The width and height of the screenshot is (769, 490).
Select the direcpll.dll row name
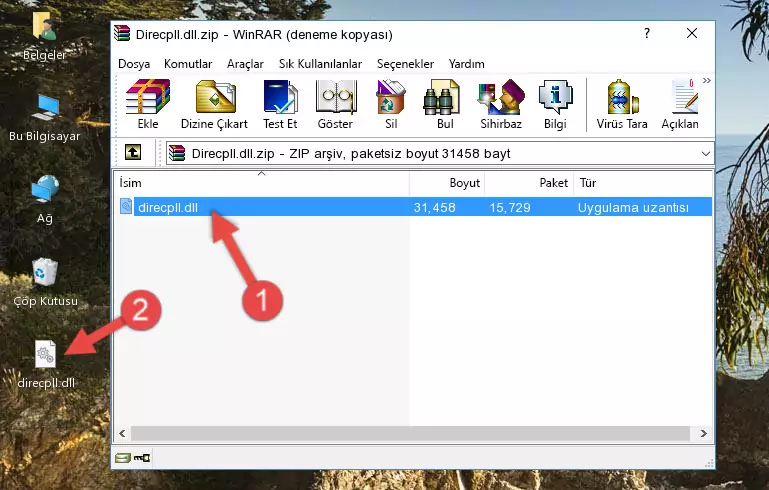point(168,207)
